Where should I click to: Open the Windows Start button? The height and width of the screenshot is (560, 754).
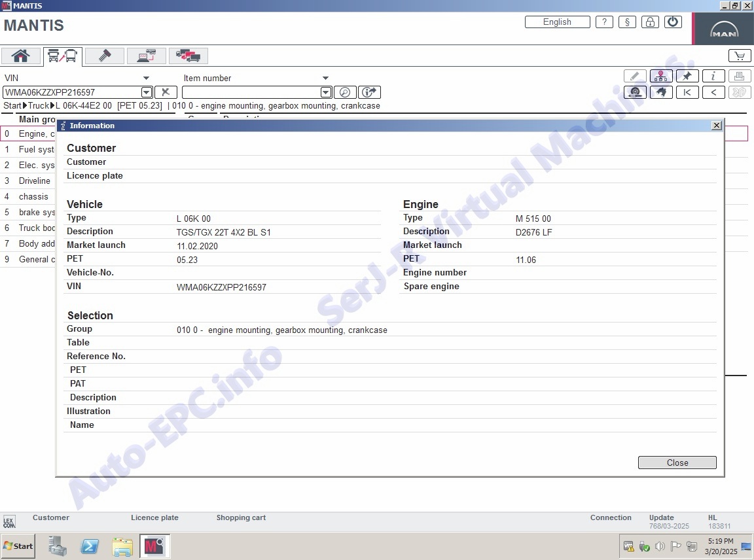pos(18,546)
